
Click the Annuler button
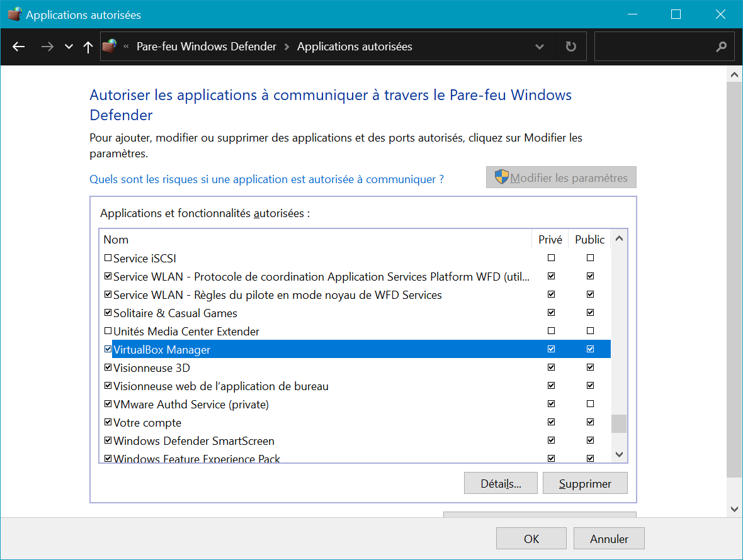tap(609, 538)
